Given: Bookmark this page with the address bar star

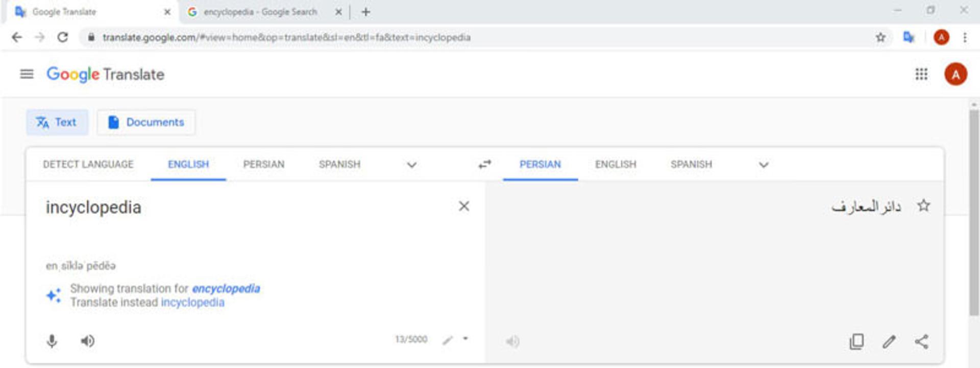Looking at the screenshot, I should [880, 37].
